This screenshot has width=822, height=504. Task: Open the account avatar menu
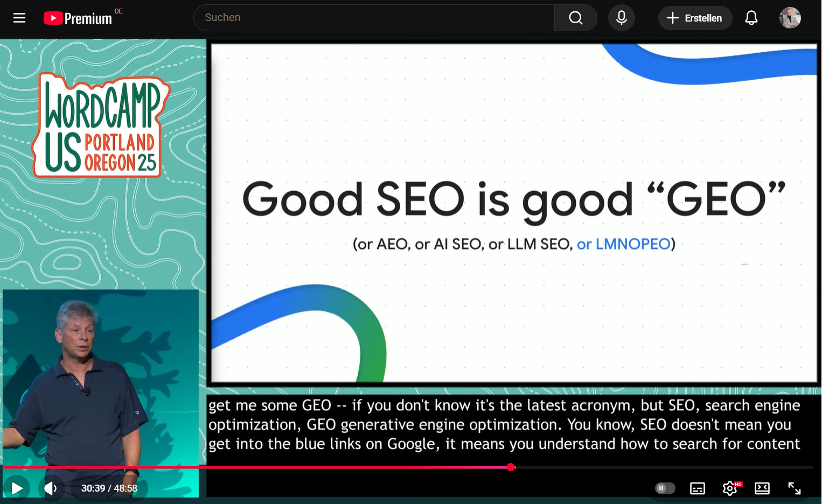[790, 18]
